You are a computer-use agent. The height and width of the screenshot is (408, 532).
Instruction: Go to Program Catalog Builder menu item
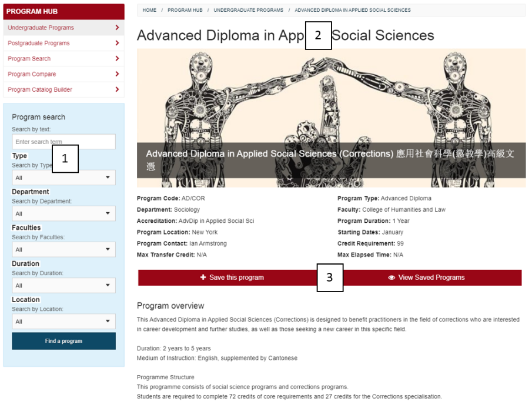[40, 89]
